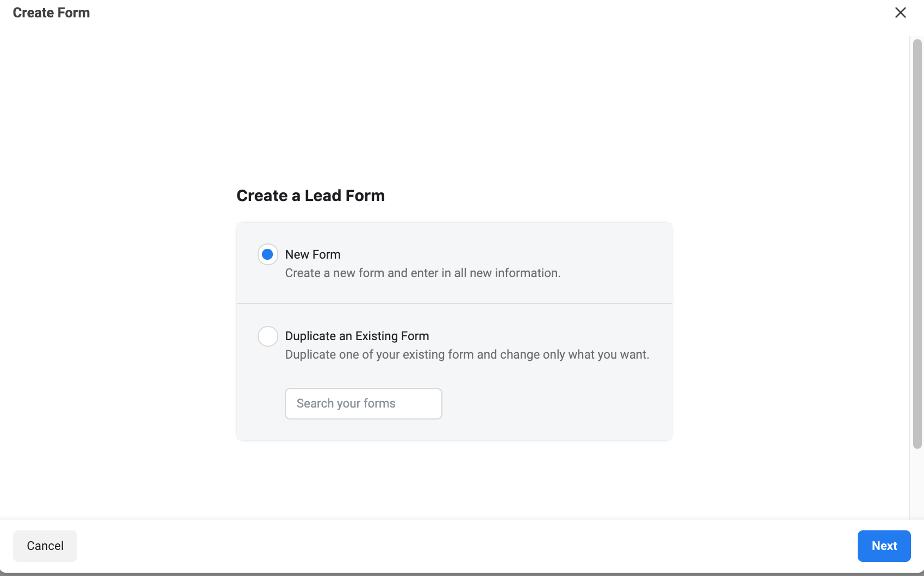Viewport: 924px width, 576px height.
Task: Click the divider line between form options
Action: click(454, 304)
